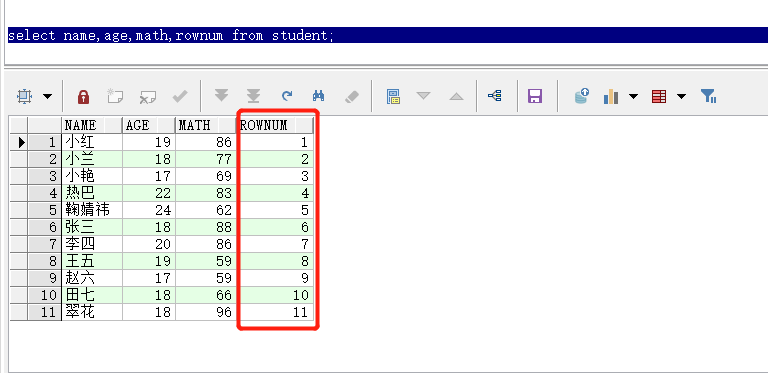Click the previous record up-triangle icon
Screen dimensions: 768x373
pos(456,96)
